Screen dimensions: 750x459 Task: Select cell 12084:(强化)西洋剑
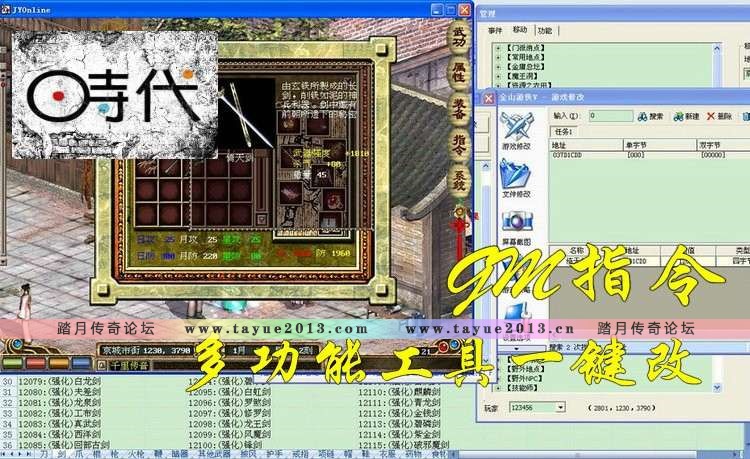click(59, 434)
